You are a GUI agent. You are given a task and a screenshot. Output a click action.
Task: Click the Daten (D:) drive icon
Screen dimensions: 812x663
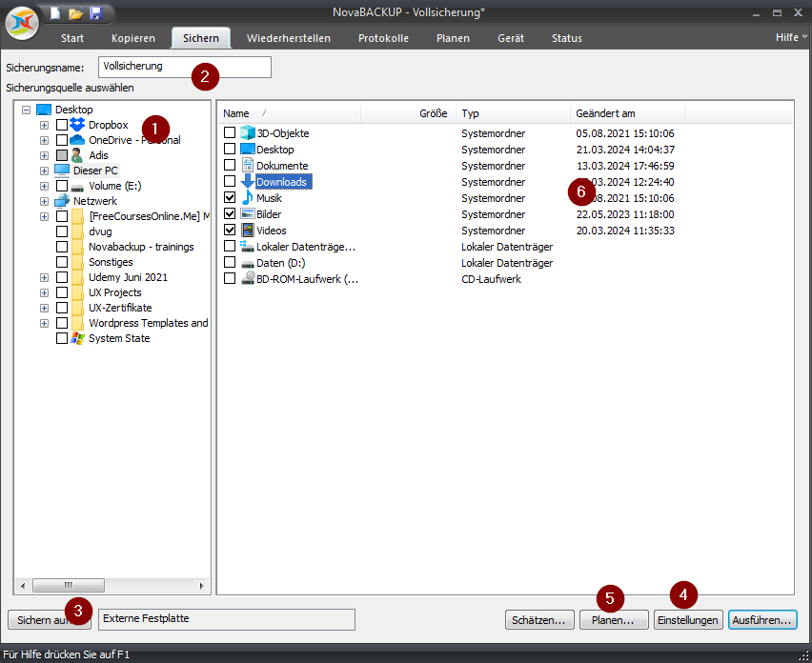click(x=248, y=264)
